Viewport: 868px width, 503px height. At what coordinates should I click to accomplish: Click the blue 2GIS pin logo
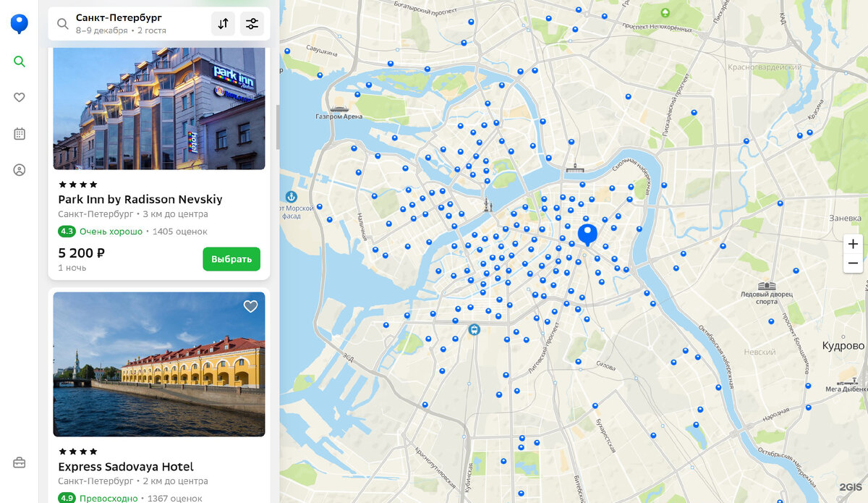pyautogui.click(x=20, y=24)
